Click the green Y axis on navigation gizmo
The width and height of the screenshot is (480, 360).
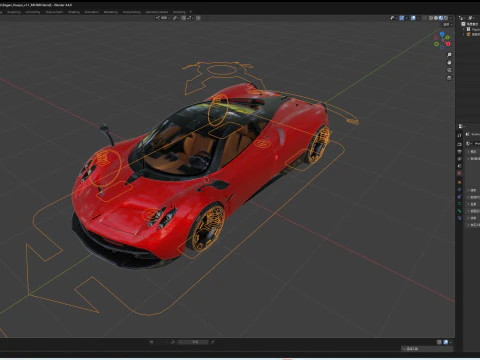447,37
